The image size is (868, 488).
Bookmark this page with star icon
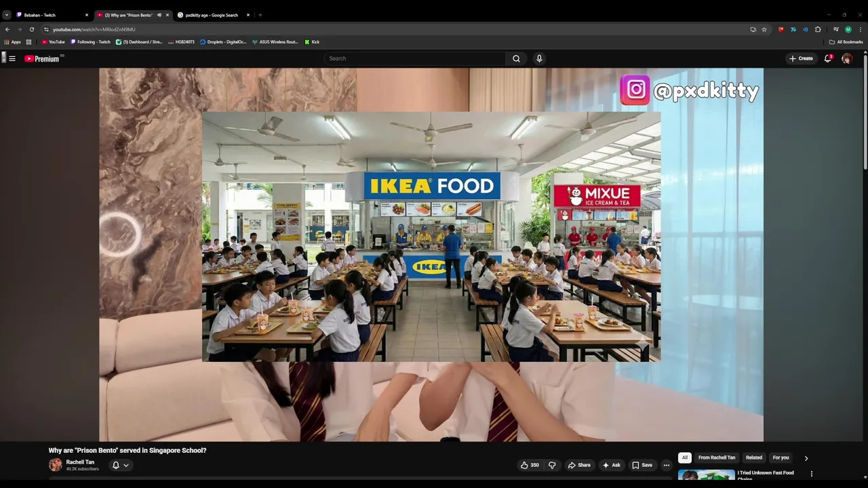pos(764,29)
